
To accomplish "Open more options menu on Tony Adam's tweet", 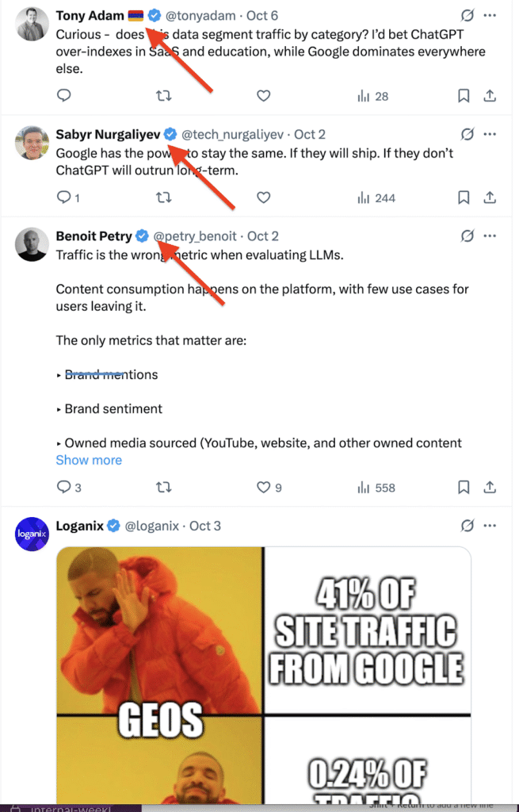I will click(490, 14).
